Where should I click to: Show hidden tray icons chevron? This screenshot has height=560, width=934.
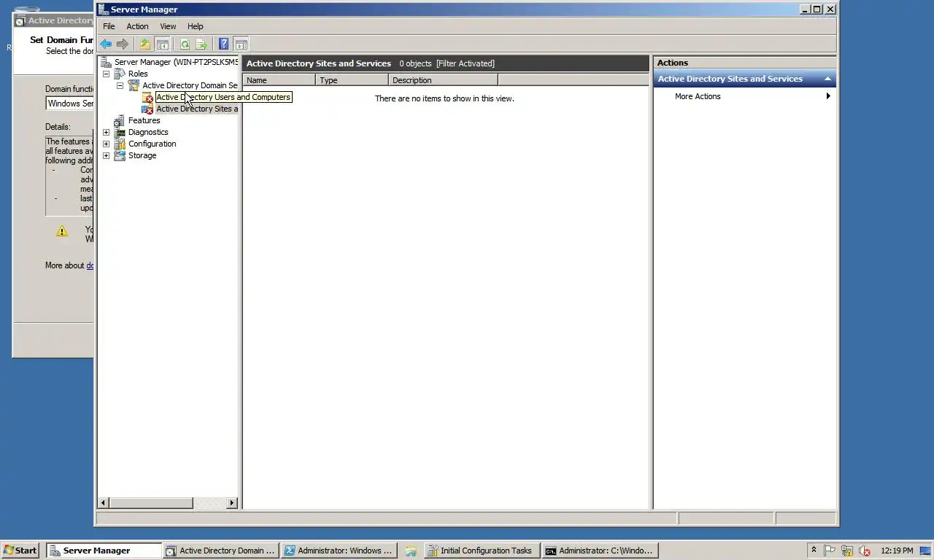(814, 550)
